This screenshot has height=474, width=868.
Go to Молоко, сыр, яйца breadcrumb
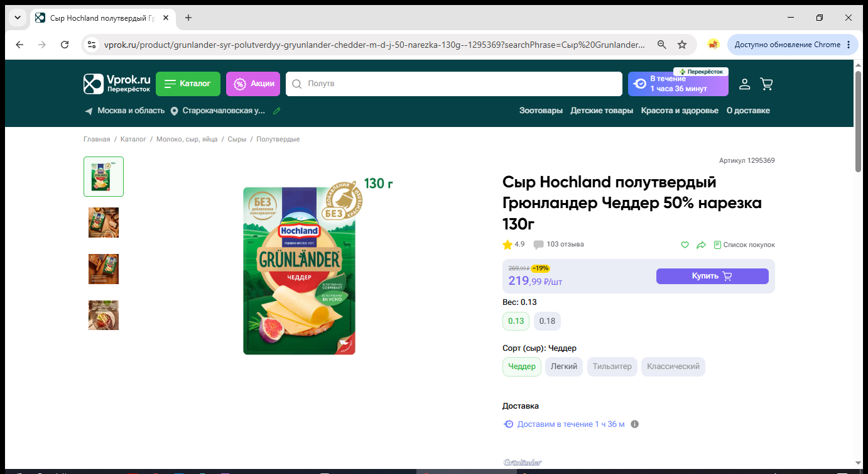coord(187,139)
